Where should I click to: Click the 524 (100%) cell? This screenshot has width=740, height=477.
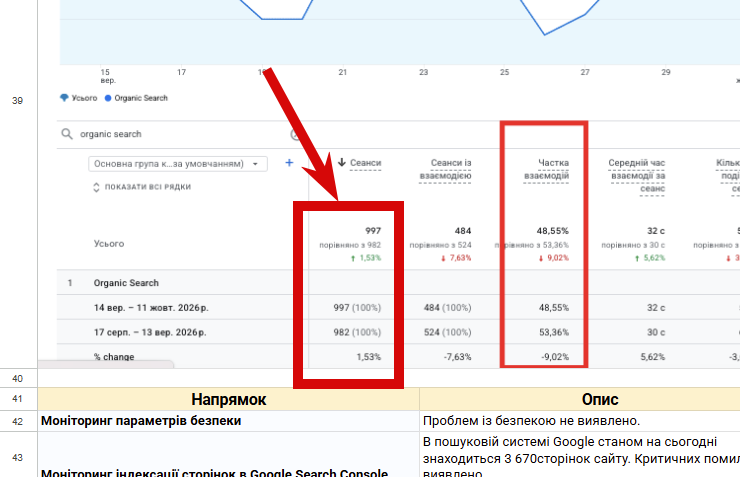coord(447,332)
